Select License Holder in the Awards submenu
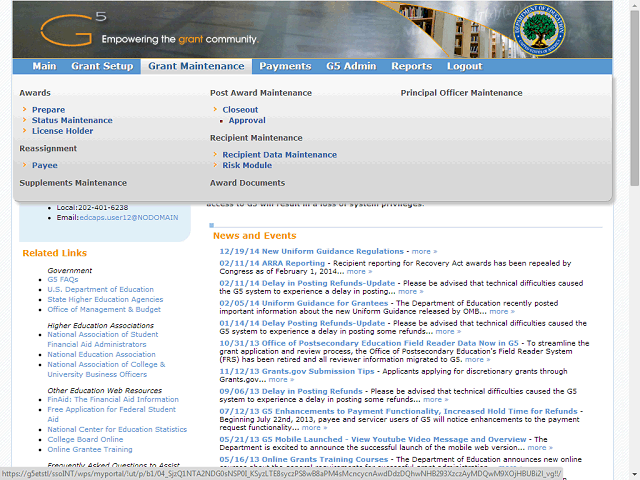The image size is (640, 480). tap(62, 131)
